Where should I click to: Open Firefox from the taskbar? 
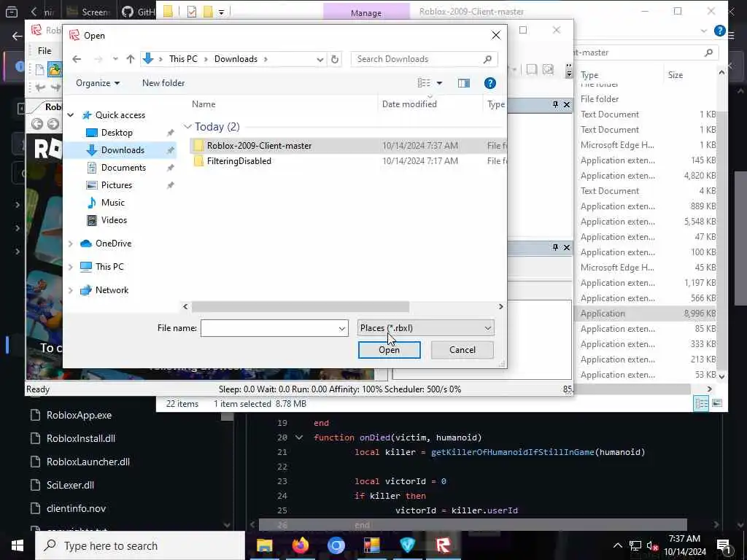pyautogui.click(x=300, y=545)
